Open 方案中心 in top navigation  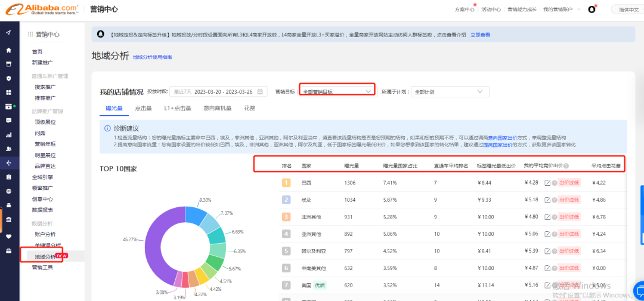coord(465,9)
